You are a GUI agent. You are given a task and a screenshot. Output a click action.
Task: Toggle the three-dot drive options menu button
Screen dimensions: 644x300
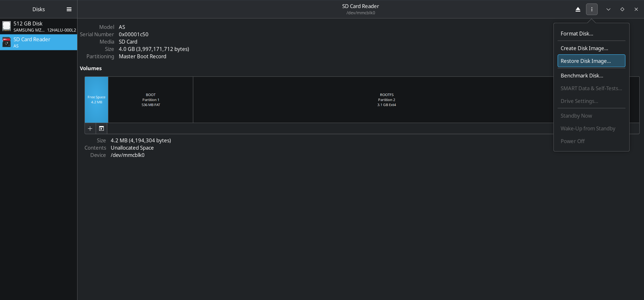coord(592,9)
